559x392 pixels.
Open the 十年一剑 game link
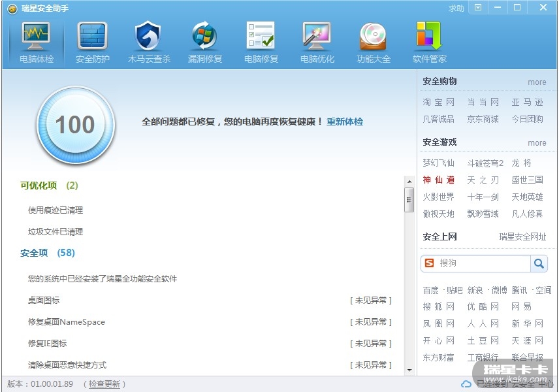click(483, 197)
